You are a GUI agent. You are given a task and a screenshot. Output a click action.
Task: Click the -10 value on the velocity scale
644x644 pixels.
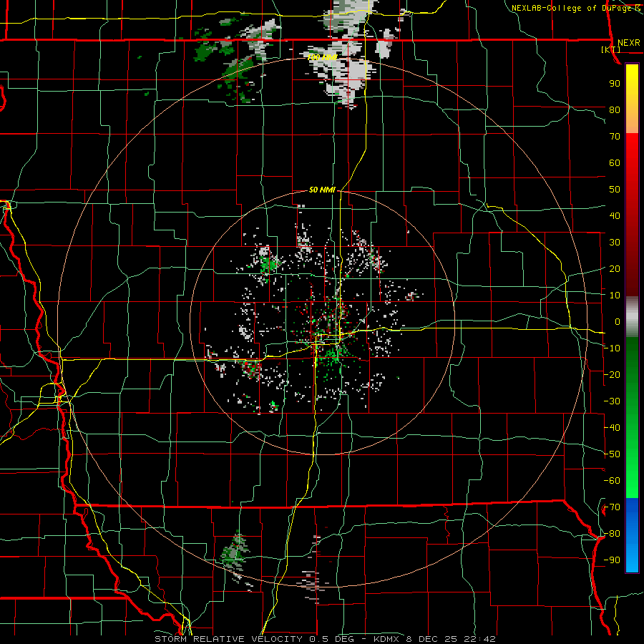click(x=612, y=348)
